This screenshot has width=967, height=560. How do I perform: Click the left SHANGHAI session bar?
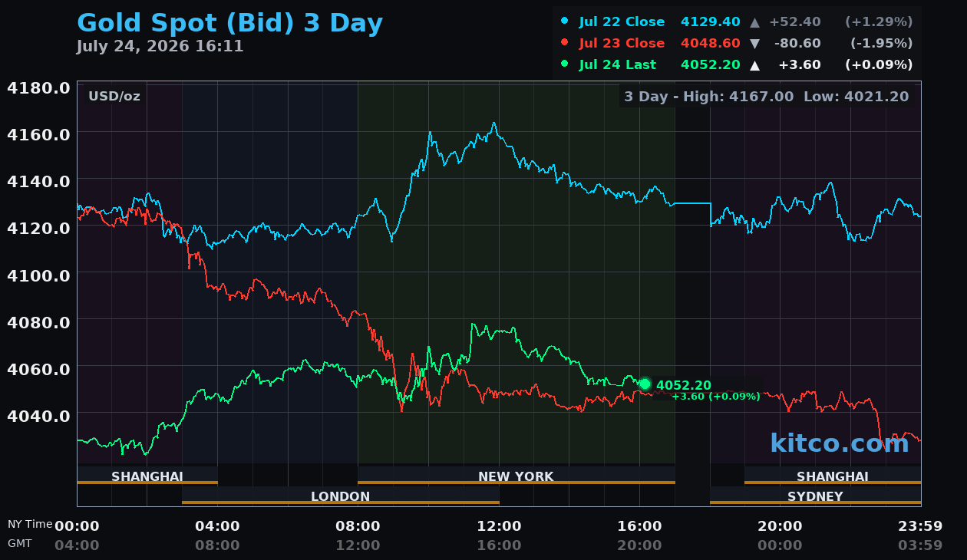[147, 476]
